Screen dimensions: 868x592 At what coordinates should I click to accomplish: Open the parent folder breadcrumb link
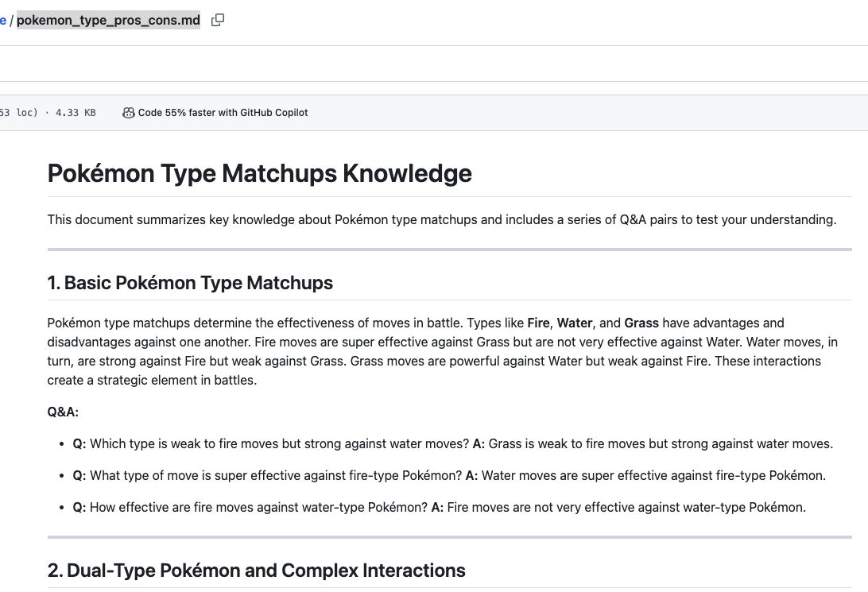tap(3, 20)
